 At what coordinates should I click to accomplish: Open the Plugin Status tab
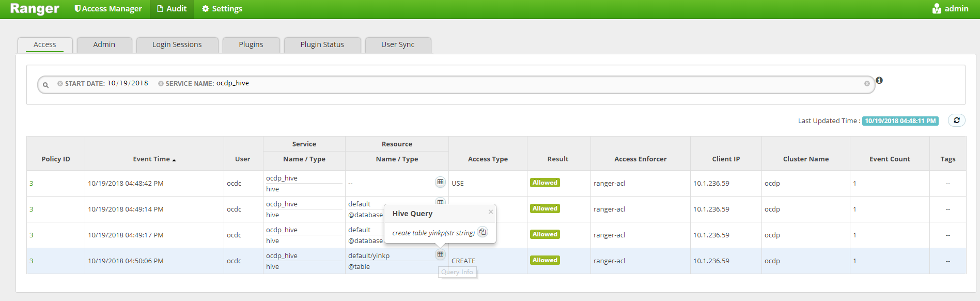click(322, 44)
